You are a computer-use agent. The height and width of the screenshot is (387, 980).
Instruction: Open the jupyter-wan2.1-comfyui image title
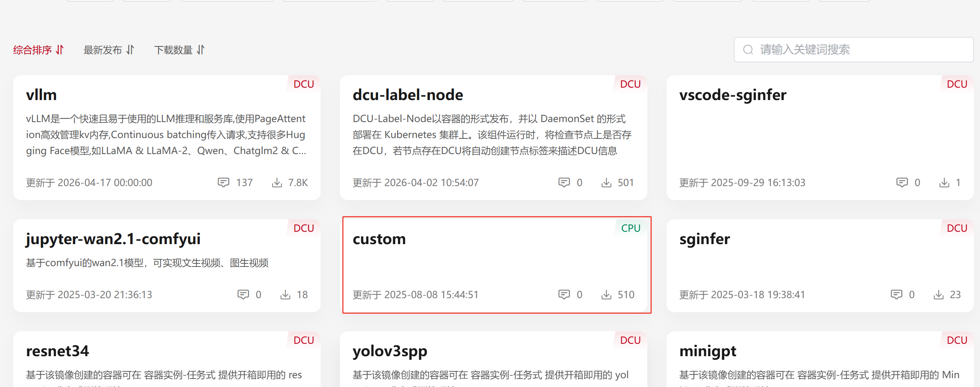tap(113, 239)
